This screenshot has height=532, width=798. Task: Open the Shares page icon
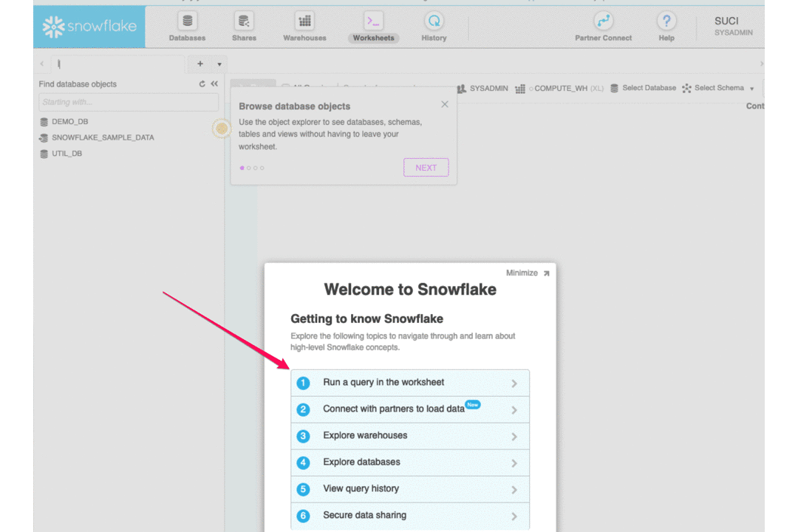(244, 21)
